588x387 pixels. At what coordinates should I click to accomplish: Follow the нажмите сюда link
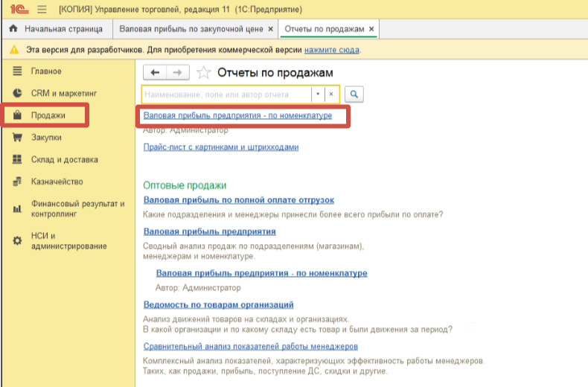pyautogui.click(x=332, y=50)
